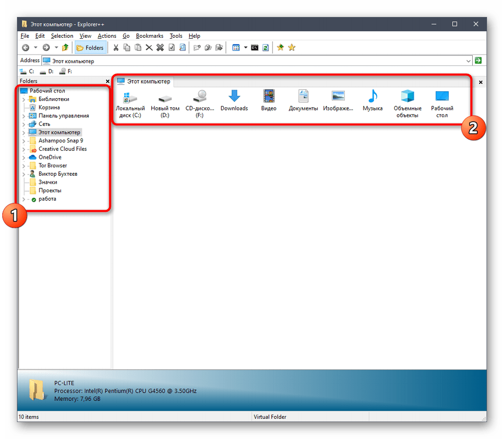Viewport: 504px width, 439px height.
Task: Close the Folders pane
Action: pyautogui.click(x=108, y=81)
